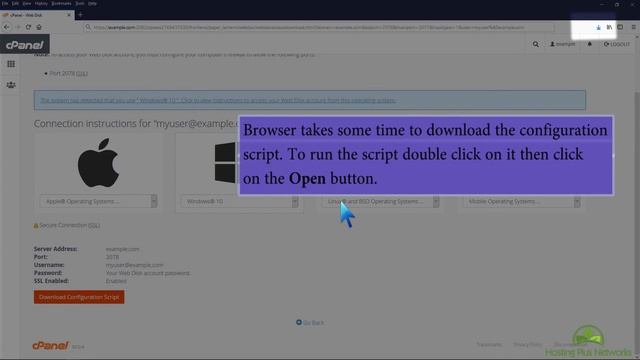Viewport: 640px width, 360px height.
Task: Focus the browser address bar
Action: (x=318, y=27)
